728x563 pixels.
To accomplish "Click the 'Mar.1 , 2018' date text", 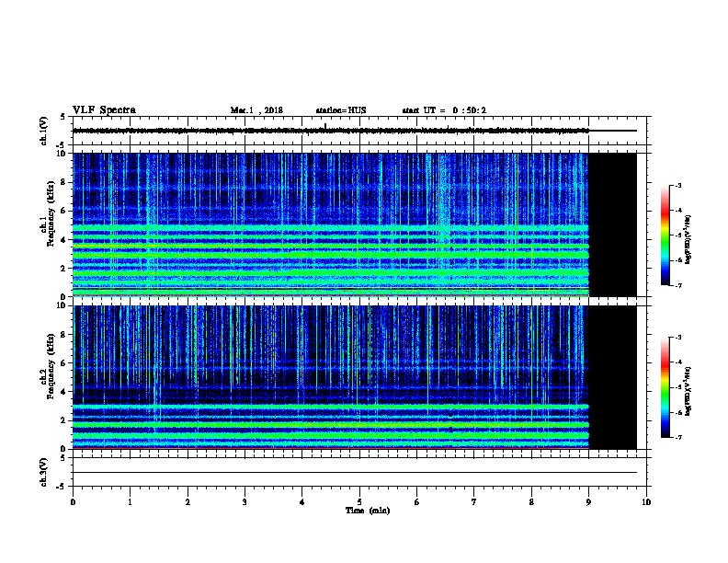I will 256,110.
